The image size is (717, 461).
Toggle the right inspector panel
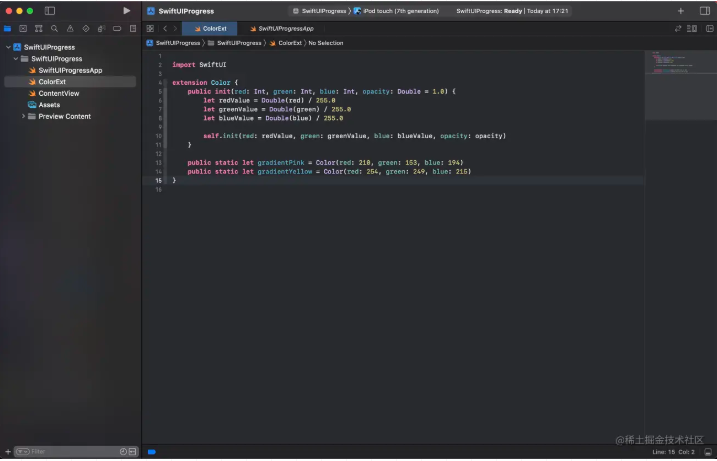(x=704, y=10)
